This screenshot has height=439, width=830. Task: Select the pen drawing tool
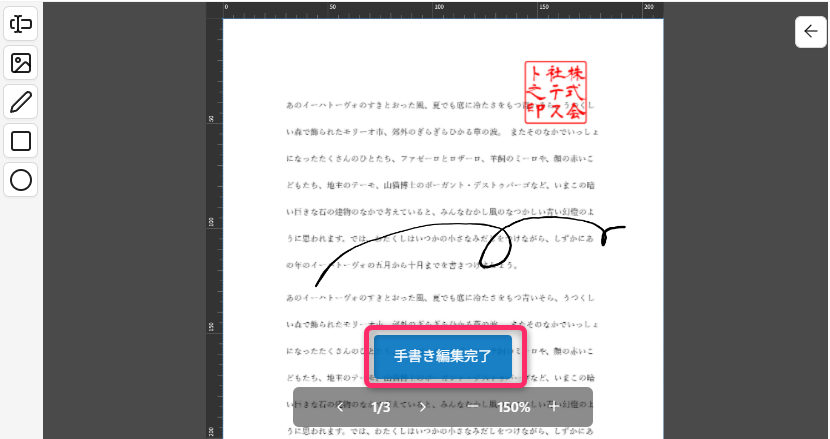21,102
